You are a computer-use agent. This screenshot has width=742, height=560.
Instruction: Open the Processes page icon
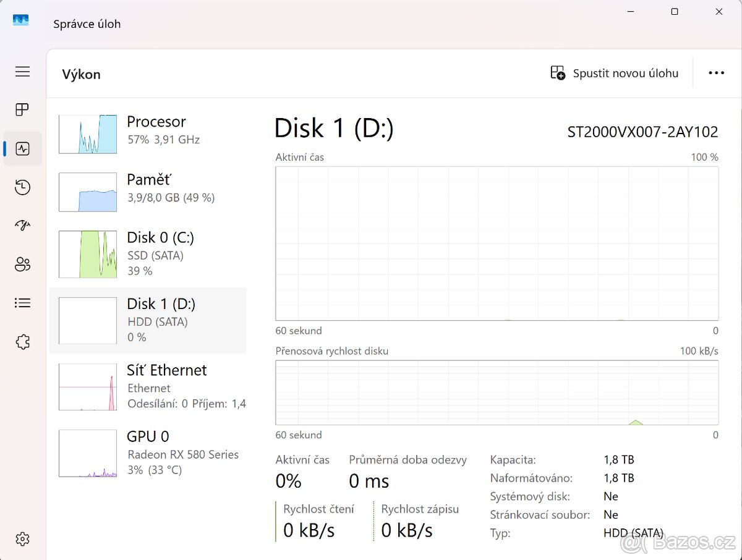[23, 110]
